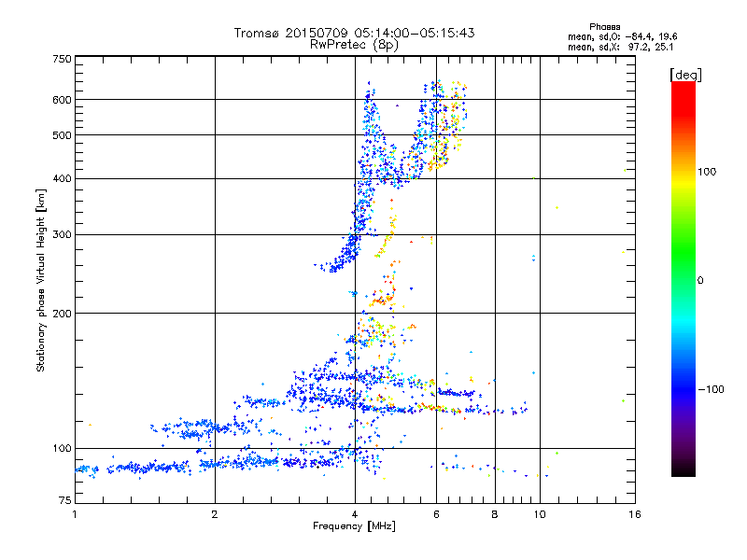747x560 pixels.
Task: Click the "[deg]" colorbar unit label
Action: [685, 75]
